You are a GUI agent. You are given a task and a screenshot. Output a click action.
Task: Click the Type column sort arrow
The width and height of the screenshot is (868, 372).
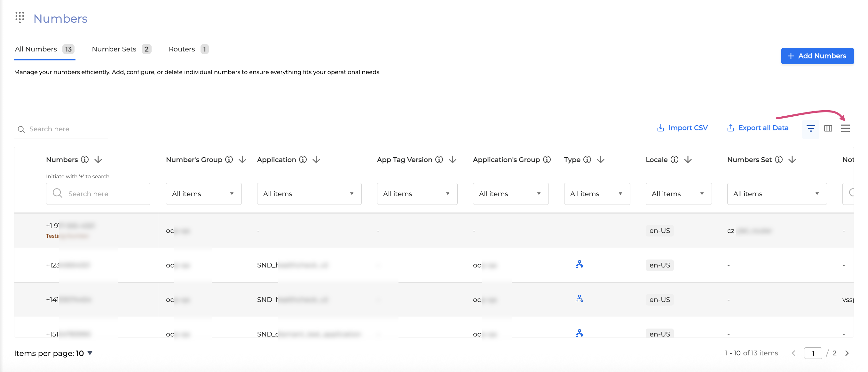tap(600, 159)
